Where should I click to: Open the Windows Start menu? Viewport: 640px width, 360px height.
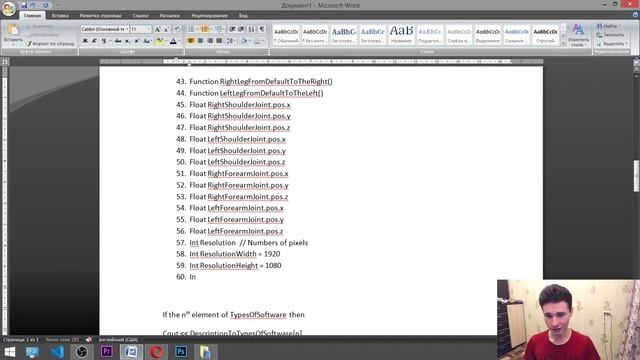click(9, 352)
